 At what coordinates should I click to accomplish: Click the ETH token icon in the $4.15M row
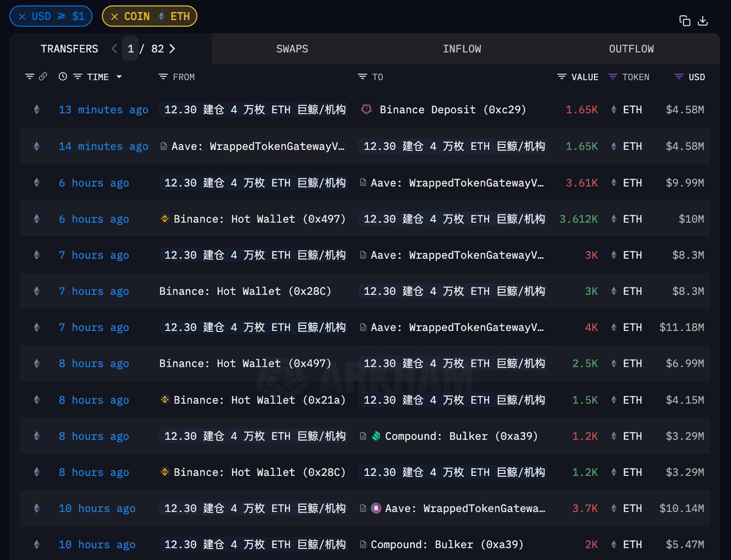pyautogui.click(x=613, y=400)
